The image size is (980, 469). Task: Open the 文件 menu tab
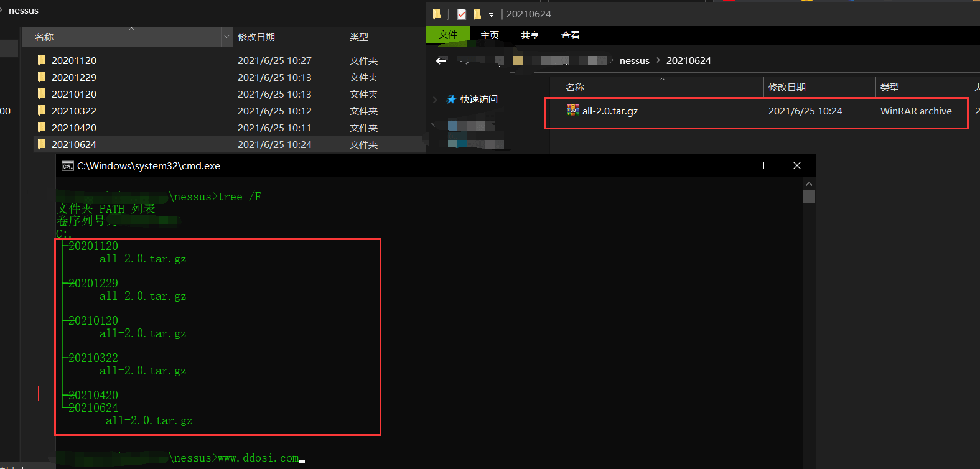(447, 35)
